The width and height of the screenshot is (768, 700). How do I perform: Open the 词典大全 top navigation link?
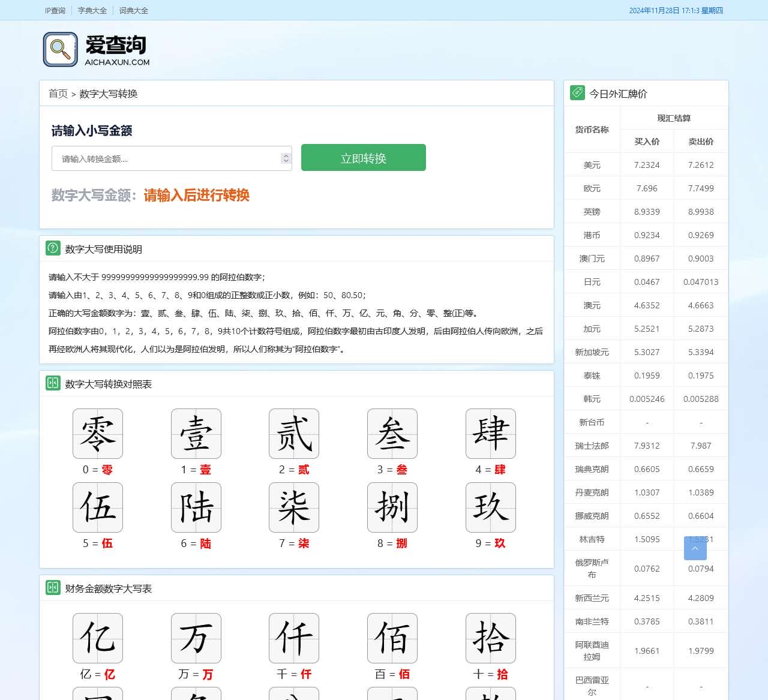(x=134, y=10)
